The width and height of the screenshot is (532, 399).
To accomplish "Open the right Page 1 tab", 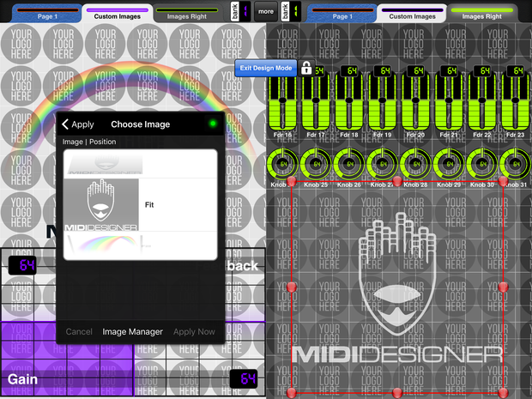I will point(342,14).
